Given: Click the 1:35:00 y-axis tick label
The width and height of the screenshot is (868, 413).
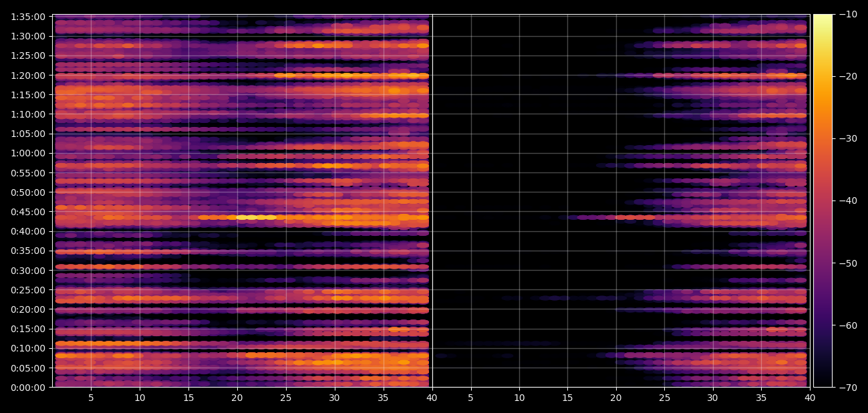Looking at the screenshot, I should [28, 17].
